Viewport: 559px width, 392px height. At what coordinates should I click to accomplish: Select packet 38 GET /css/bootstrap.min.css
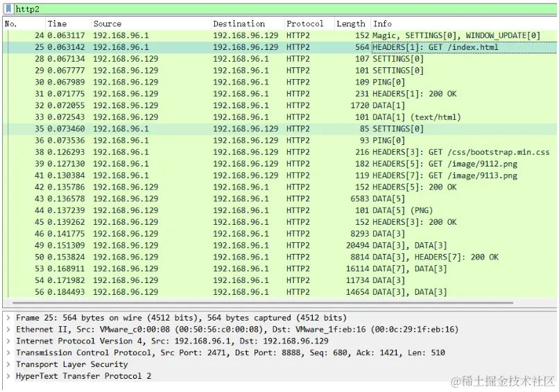[279, 153]
